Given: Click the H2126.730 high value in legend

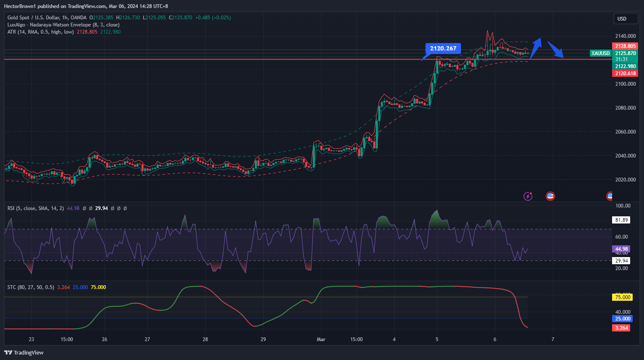Looking at the screenshot, I should pos(128,18).
